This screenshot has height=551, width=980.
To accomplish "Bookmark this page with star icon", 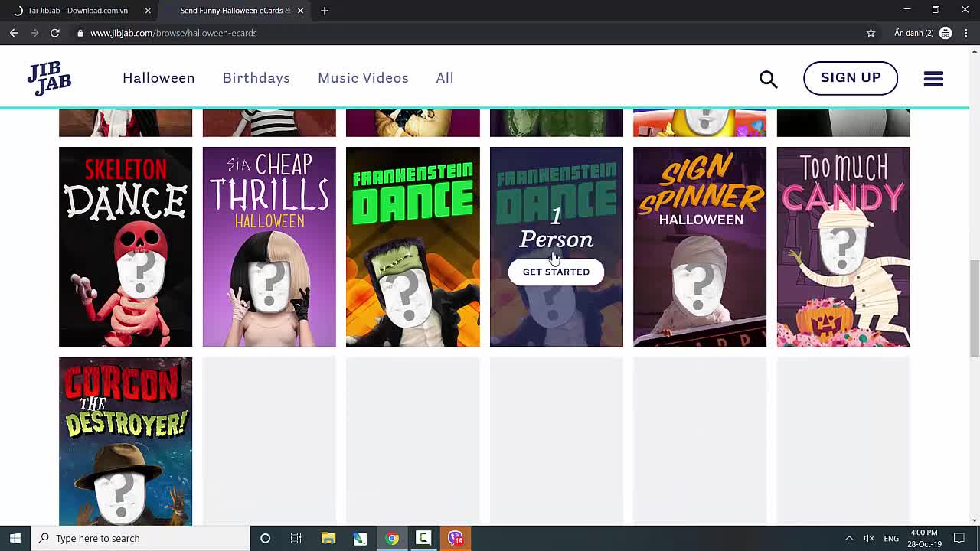I will click(x=871, y=33).
